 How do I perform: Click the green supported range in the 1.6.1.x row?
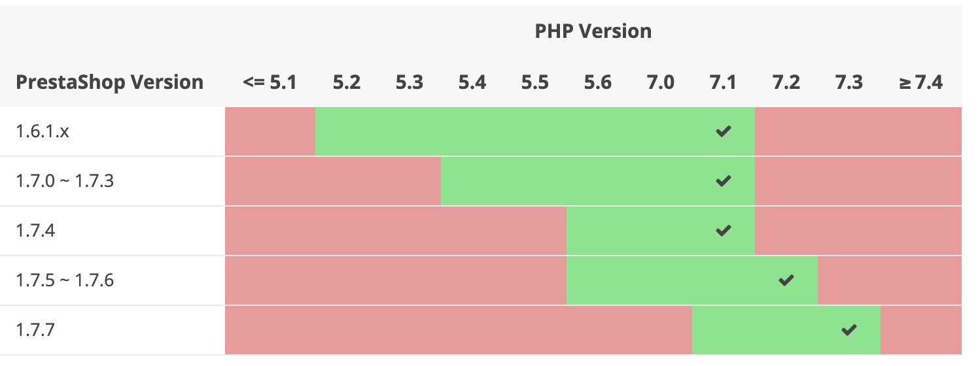point(510,131)
